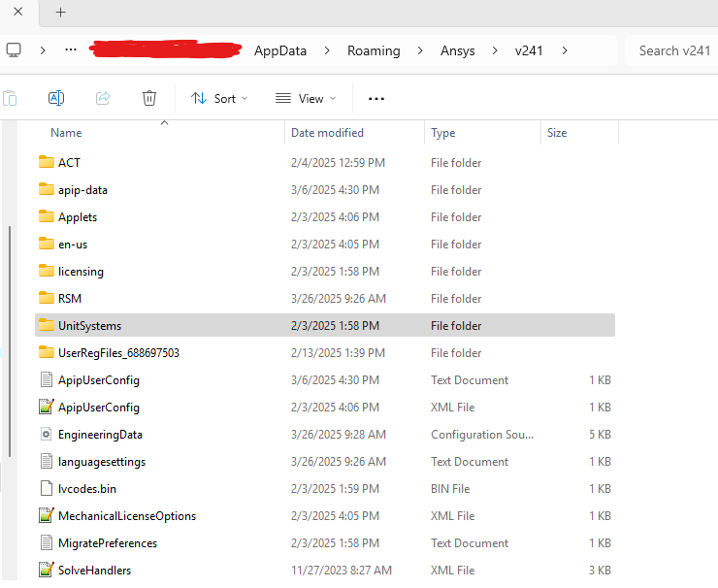Open the View dropdown menu

pos(305,98)
